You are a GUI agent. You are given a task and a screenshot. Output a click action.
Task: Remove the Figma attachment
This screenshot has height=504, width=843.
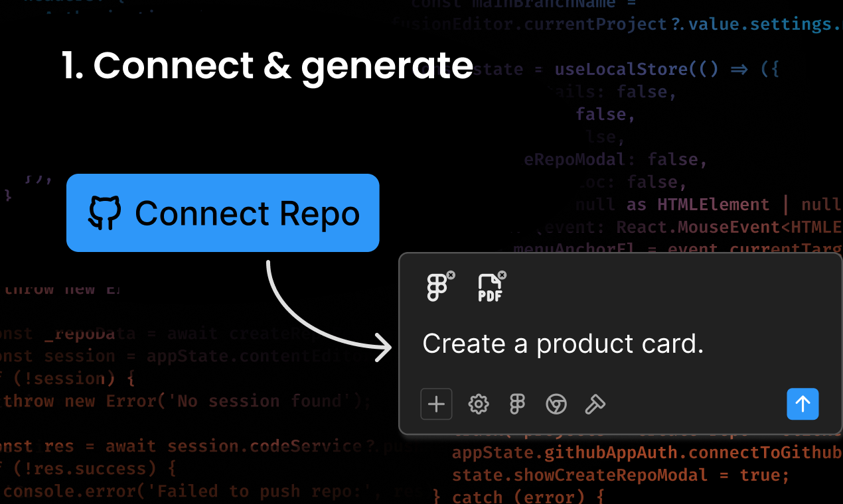click(x=451, y=275)
